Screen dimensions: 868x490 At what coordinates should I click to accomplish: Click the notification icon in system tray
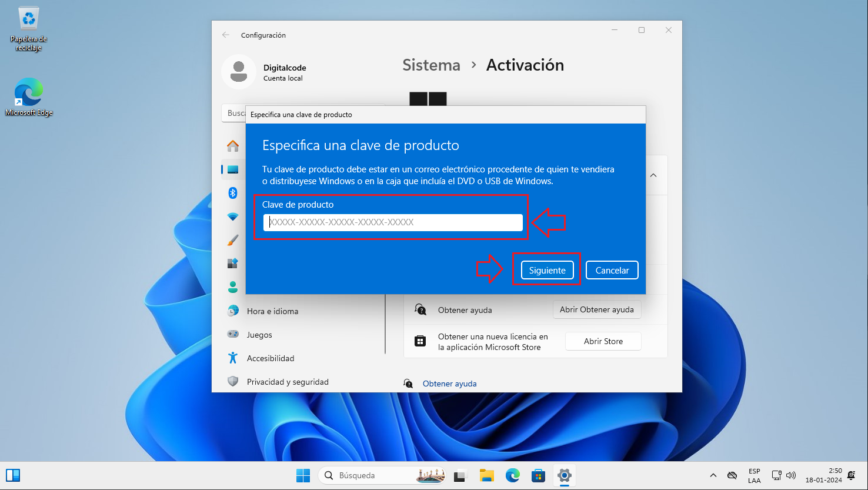851,475
